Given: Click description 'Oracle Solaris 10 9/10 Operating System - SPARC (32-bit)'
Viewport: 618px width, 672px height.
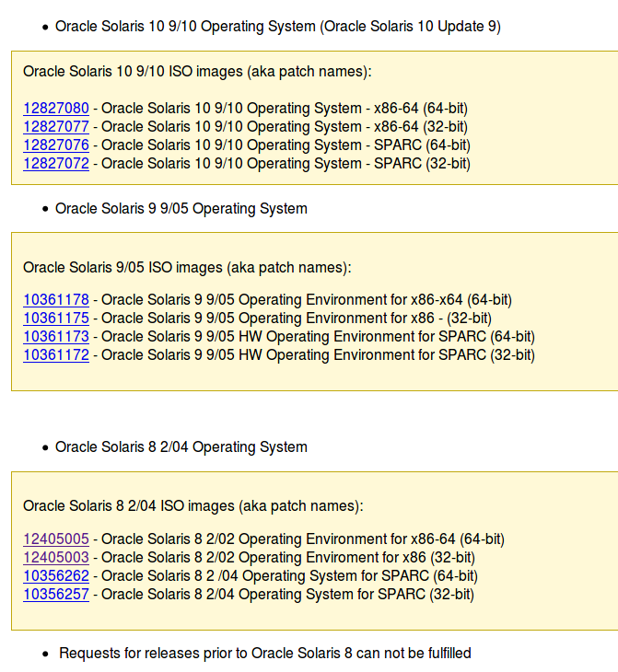Looking at the screenshot, I should [286, 164].
